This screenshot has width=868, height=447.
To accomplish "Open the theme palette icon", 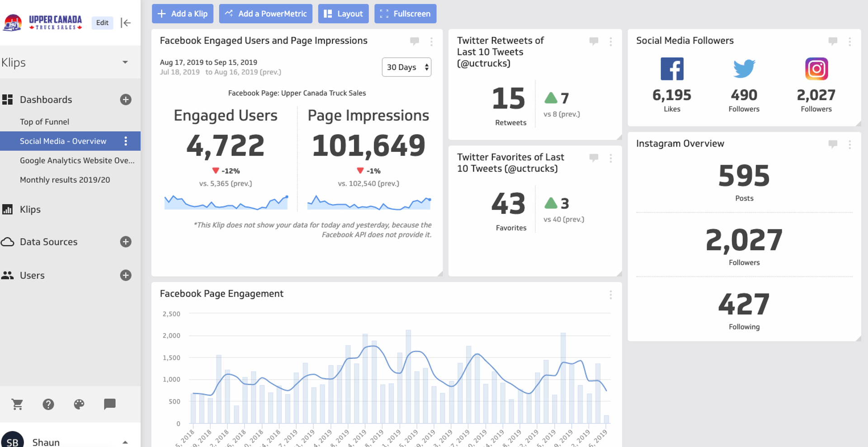I will click(x=79, y=404).
